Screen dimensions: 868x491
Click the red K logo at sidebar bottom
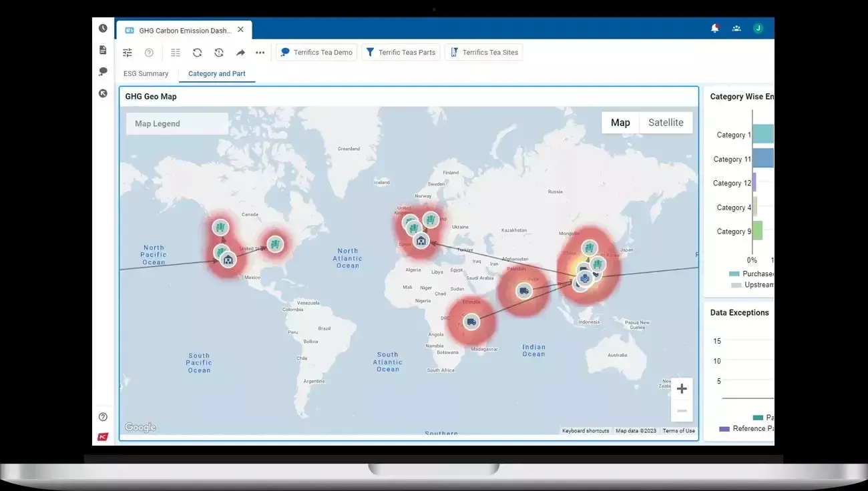[x=103, y=437]
